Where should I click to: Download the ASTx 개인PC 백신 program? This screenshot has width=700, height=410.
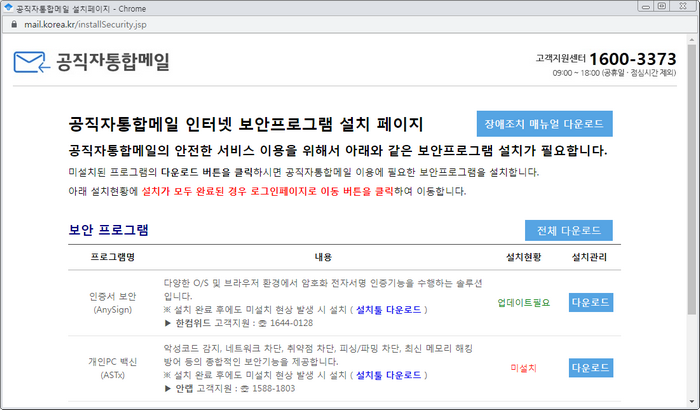tap(591, 368)
